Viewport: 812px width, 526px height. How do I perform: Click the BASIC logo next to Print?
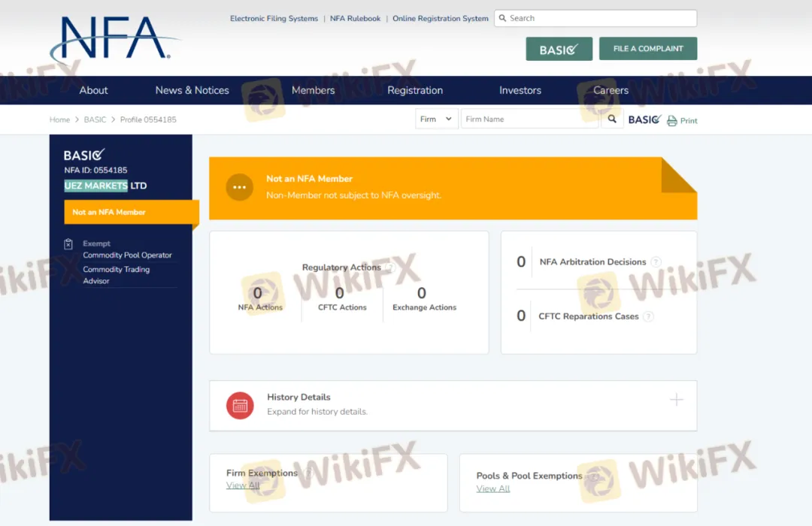645,119
